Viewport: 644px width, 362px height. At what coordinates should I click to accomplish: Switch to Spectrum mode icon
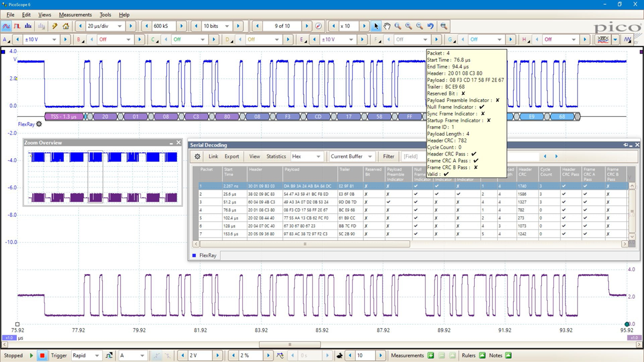[28, 26]
